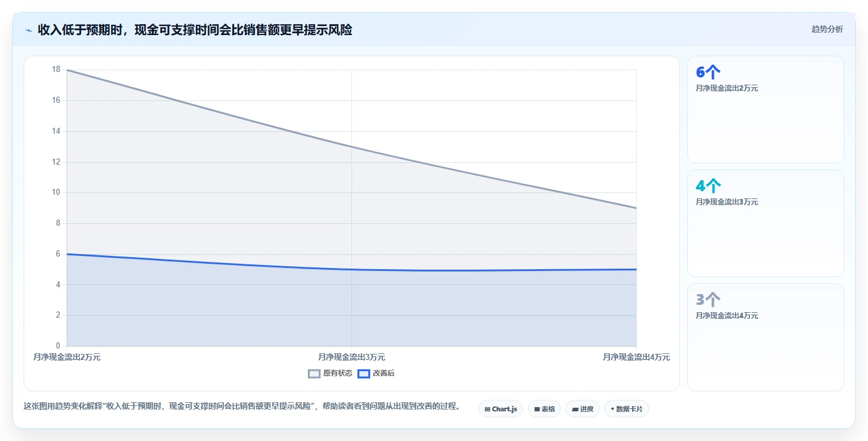Screen dimensions: 868x441
Task: Select the 4个 data card value
Action: [708, 186]
